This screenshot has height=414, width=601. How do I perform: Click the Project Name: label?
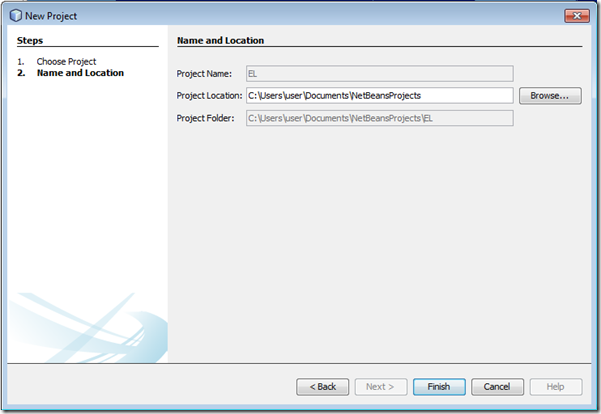204,74
